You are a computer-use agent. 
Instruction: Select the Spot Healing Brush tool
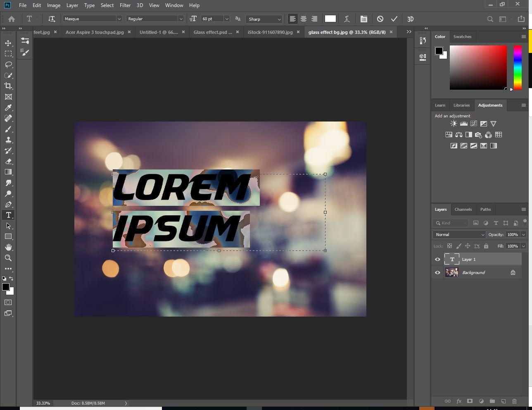point(8,118)
